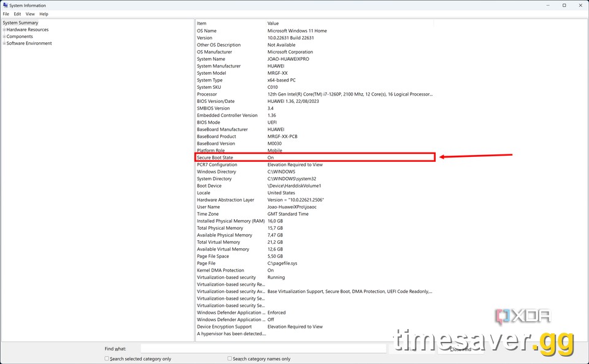The height and width of the screenshot is (364, 589).
Task: Select the Locale row
Action: tap(314, 193)
